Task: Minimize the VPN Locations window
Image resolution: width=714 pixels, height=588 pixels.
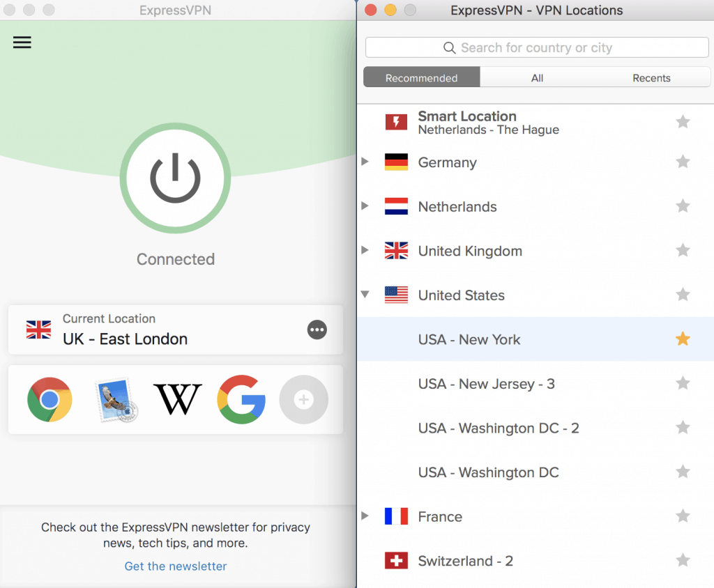Action: click(x=390, y=10)
